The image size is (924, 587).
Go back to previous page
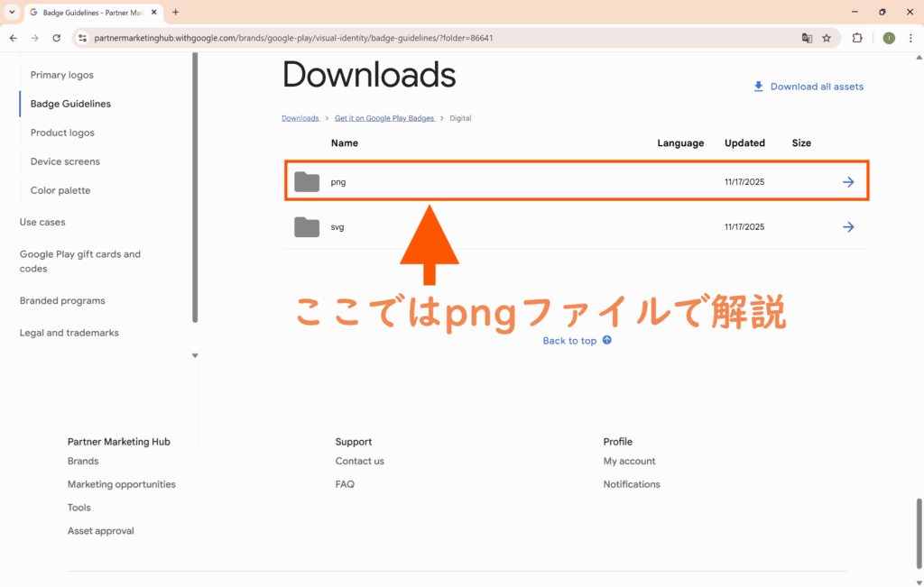14,38
